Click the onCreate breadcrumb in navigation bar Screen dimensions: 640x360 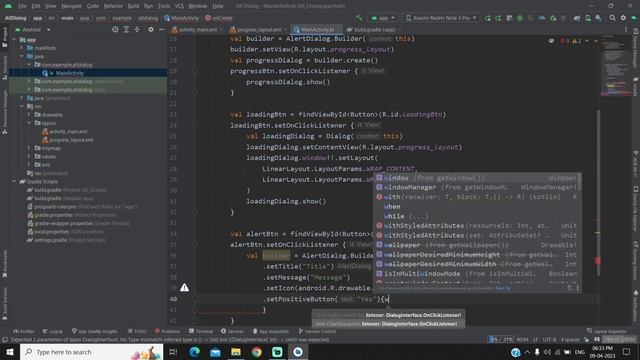[219, 18]
